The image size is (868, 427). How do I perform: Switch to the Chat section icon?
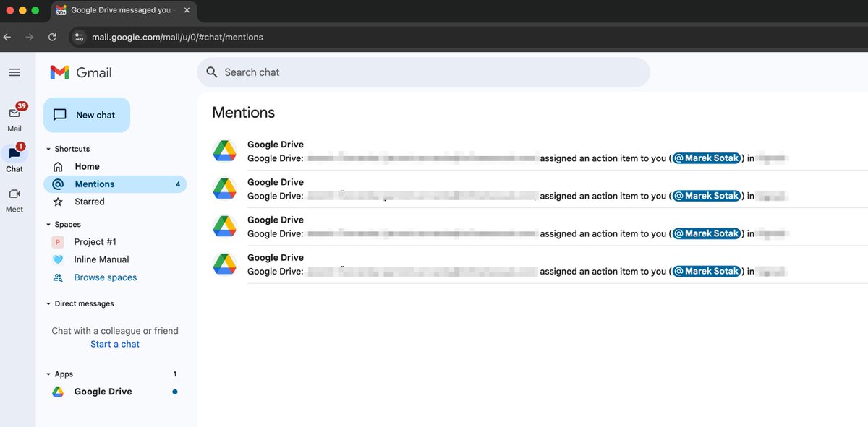14,153
